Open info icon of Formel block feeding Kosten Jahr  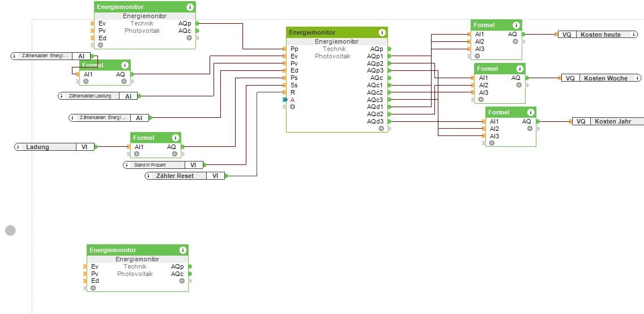pyautogui.click(x=530, y=112)
